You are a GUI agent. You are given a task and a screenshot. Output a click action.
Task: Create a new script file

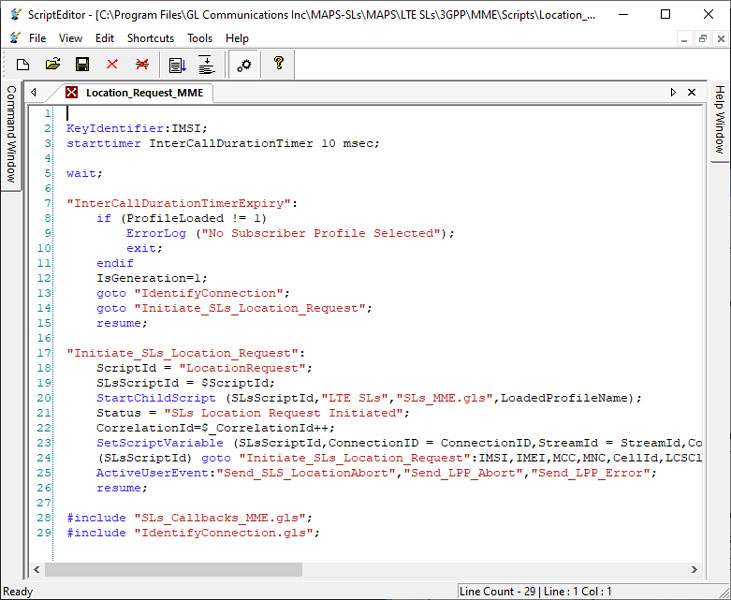click(x=23, y=64)
